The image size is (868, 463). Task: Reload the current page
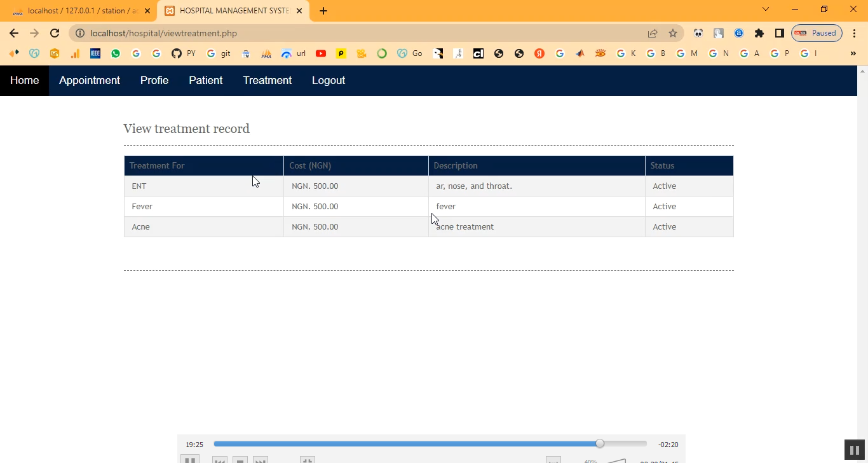(55, 33)
